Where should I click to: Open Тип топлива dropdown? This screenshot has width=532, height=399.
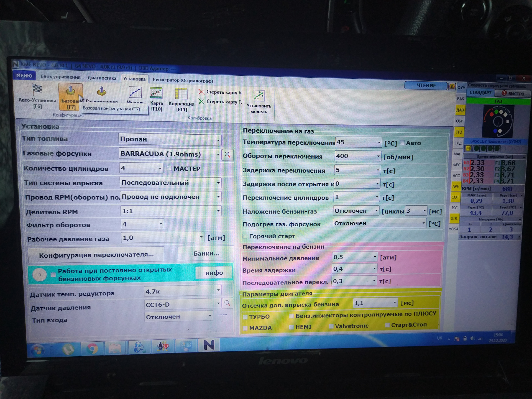(170, 139)
